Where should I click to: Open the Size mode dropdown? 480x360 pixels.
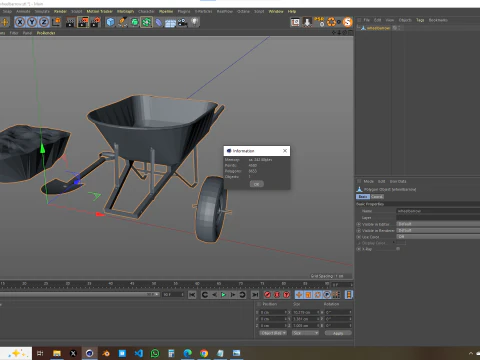305,333
